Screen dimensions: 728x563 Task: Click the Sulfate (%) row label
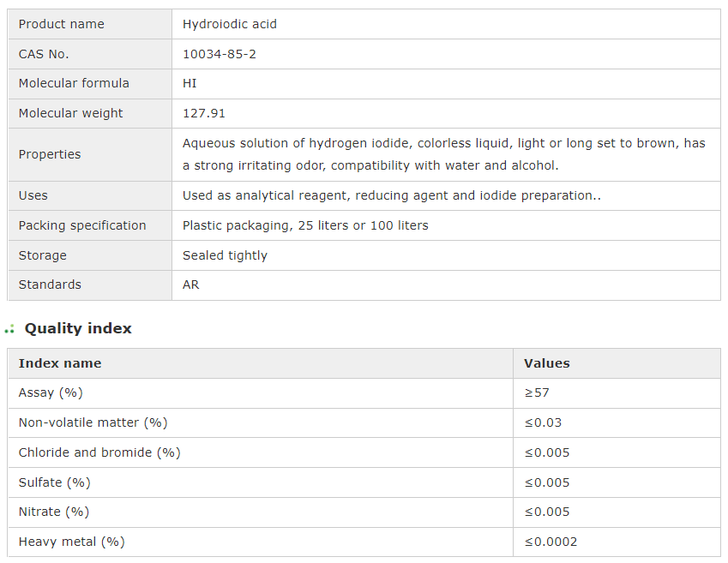click(x=54, y=482)
